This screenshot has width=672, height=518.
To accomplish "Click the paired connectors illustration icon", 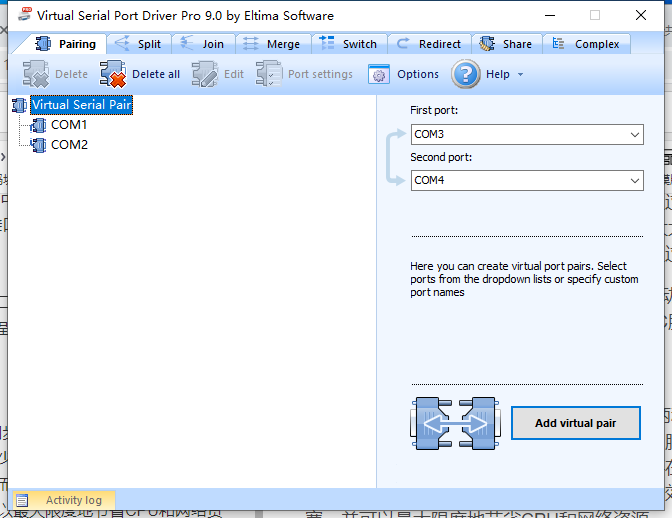I will (x=455, y=423).
